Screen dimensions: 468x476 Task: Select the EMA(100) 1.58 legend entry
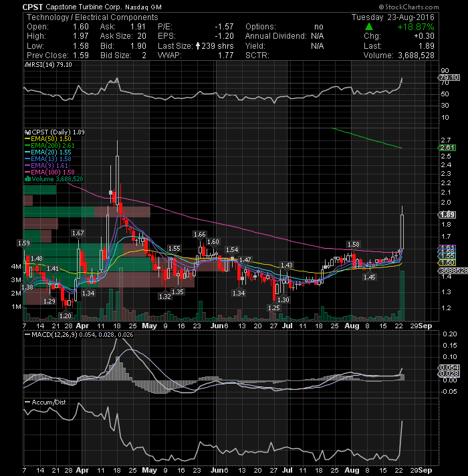[x=49, y=172]
